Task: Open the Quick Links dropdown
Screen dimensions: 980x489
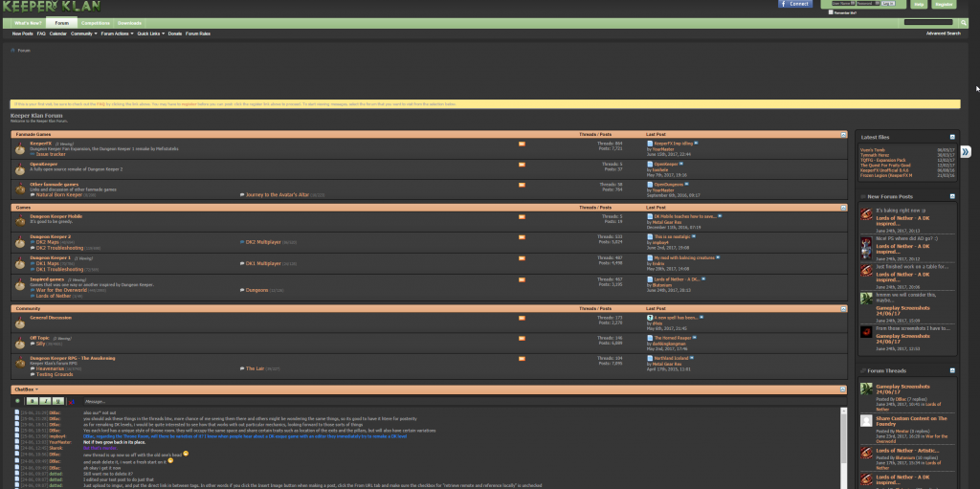Action: [x=151, y=33]
